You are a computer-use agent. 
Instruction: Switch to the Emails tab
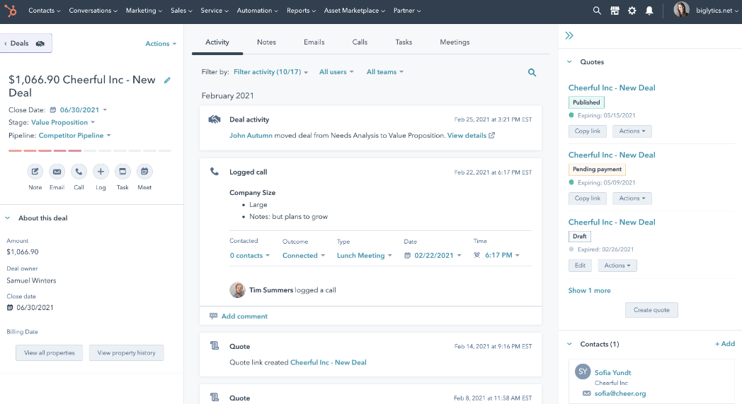point(314,42)
